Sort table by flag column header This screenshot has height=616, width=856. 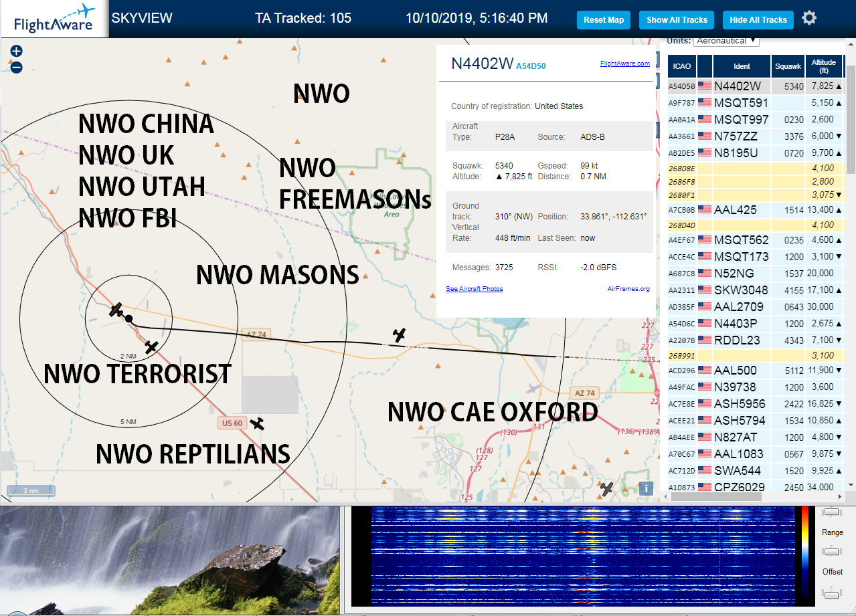pos(705,66)
